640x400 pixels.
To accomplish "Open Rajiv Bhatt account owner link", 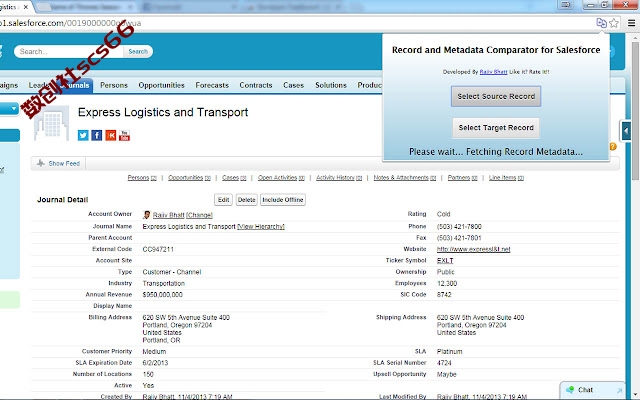I will pos(169,215).
